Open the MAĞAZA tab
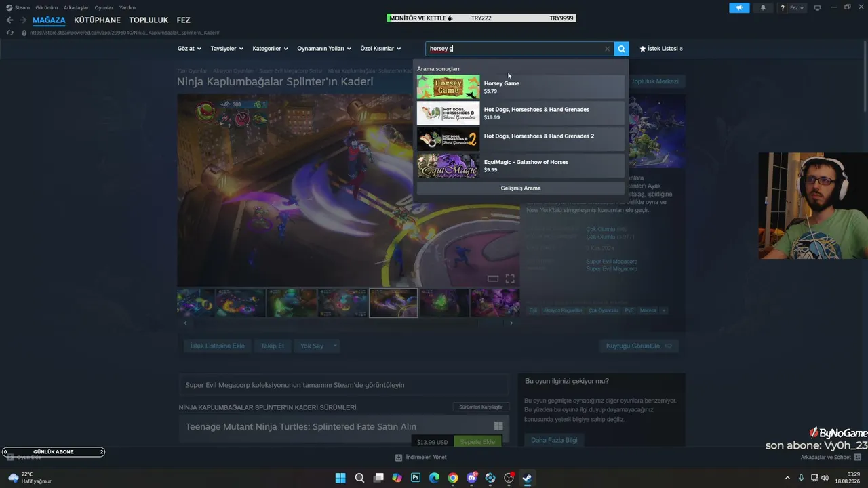The image size is (868, 488). pyautogui.click(x=49, y=20)
